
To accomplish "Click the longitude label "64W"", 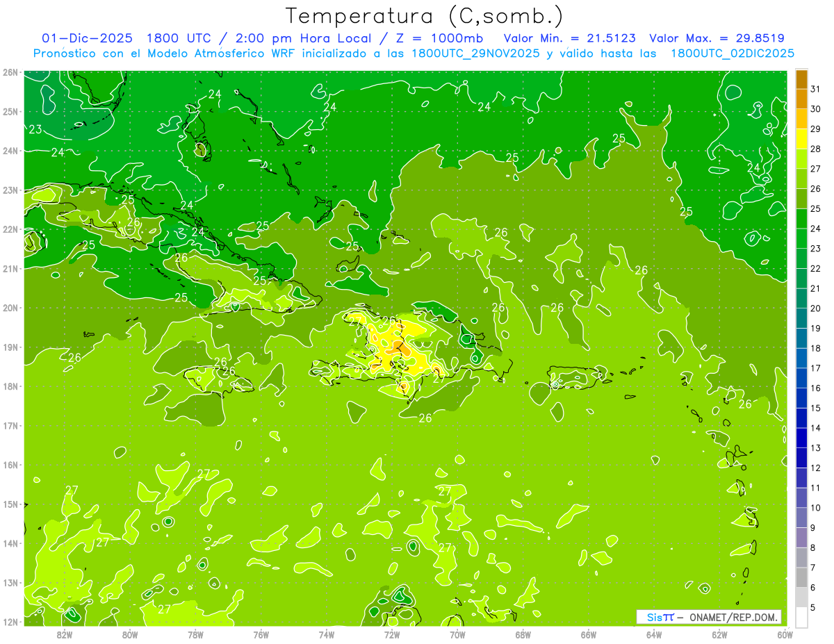I will click(654, 635).
